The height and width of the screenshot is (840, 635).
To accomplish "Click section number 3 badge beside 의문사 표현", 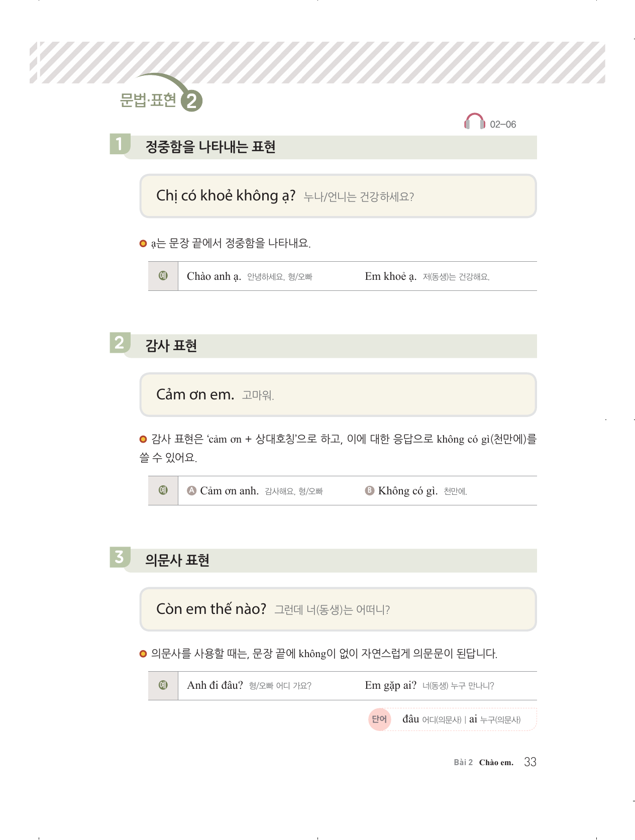I will (120, 557).
